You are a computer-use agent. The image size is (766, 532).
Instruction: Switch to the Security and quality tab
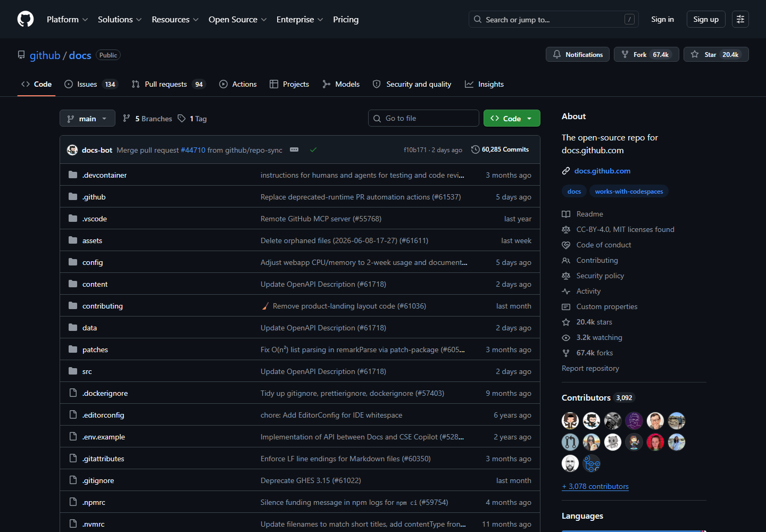tap(412, 84)
